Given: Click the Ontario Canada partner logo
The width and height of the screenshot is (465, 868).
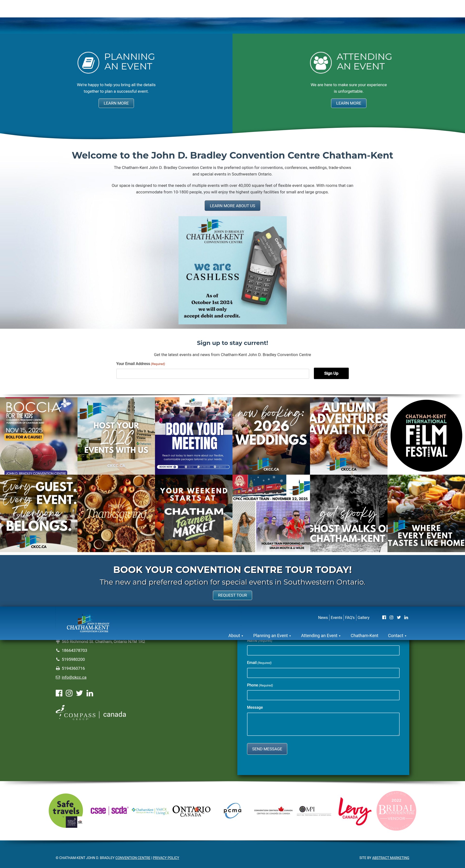Looking at the screenshot, I should pos(191,811).
